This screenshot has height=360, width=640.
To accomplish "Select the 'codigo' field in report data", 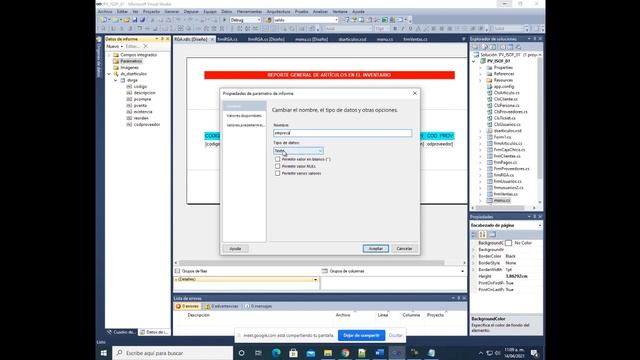I will pos(140,87).
